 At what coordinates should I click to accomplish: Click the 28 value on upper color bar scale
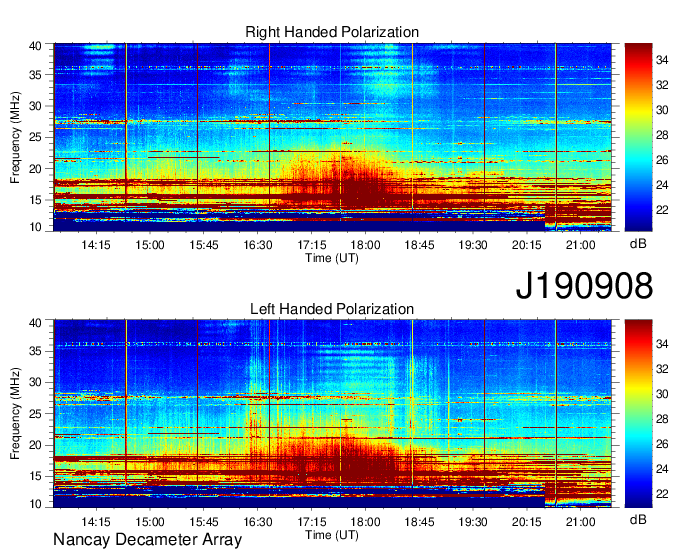[662, 135]
